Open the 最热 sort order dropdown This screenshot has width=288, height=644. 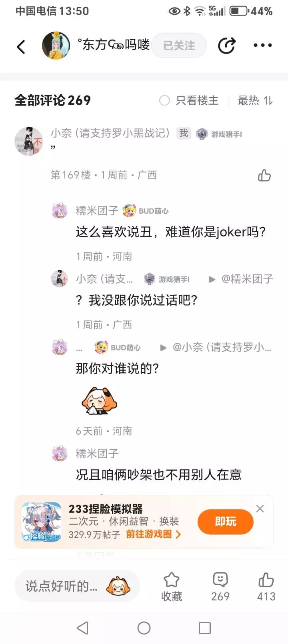[x=255, y=100]
